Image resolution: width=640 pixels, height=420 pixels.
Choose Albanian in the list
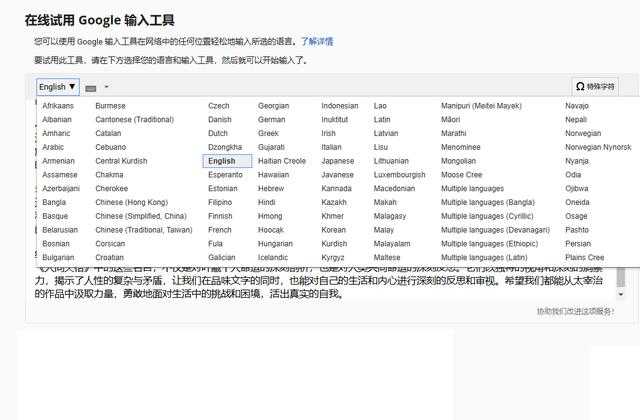click(x=57, y=120)
